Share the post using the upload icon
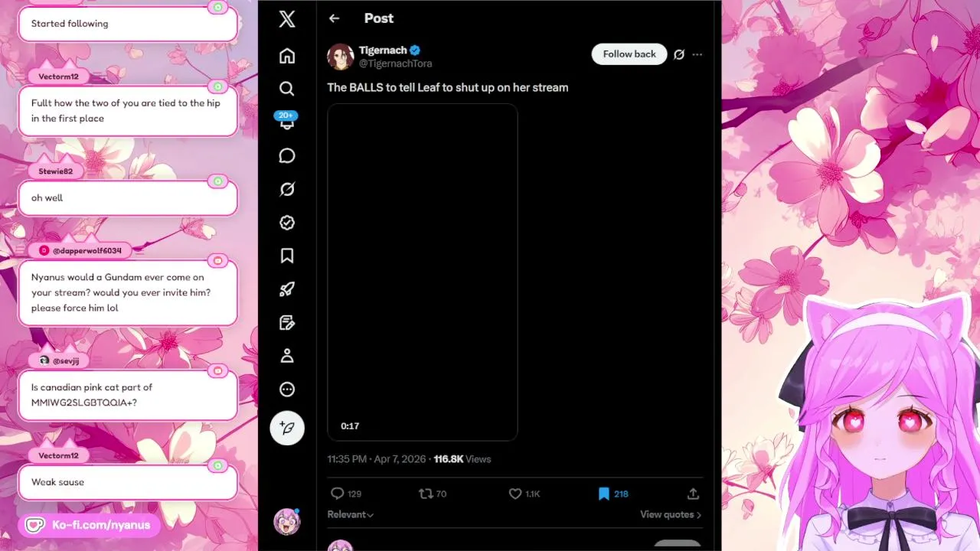The height and width of the screenshot is (551, 980). click(x=693, y=494)
